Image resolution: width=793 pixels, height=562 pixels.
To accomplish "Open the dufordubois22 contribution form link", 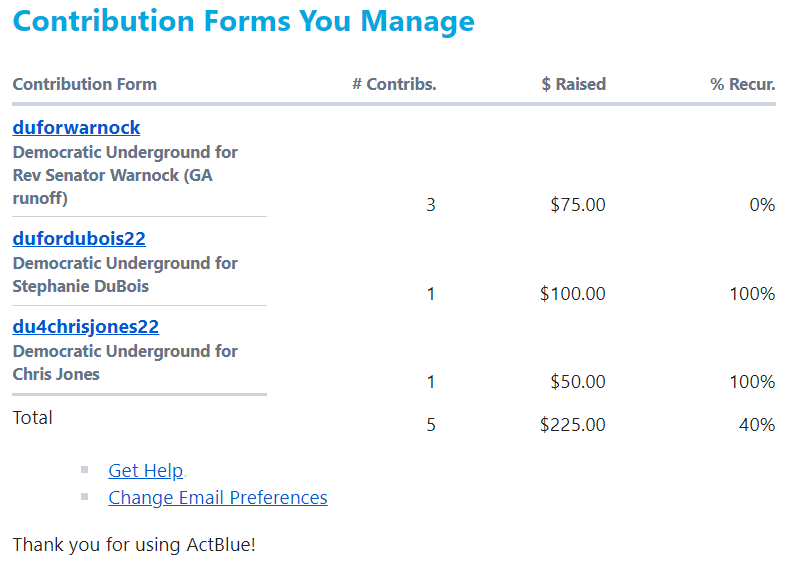I will (x=79, y=239).
